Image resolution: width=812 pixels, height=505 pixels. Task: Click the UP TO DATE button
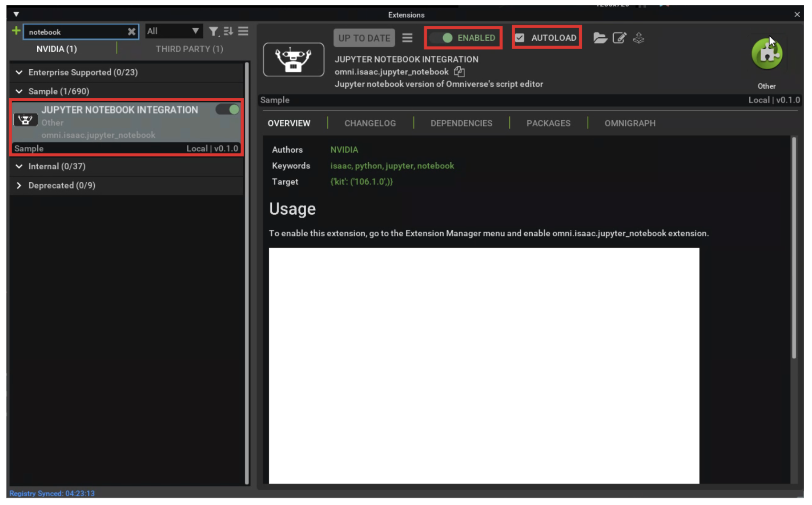click(x=364, y=38)
